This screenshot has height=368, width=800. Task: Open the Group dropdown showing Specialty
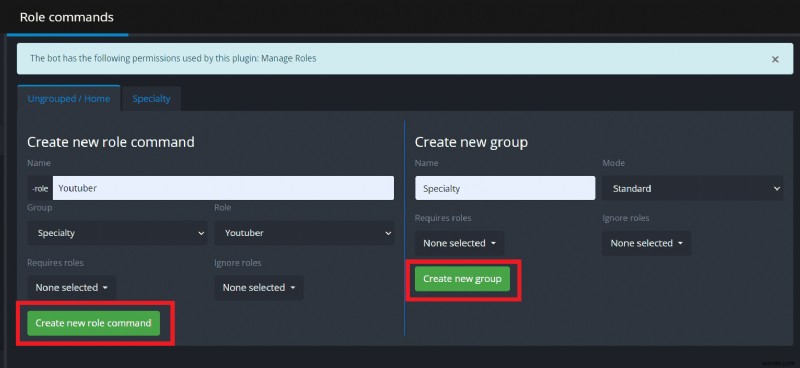pos(117,233)
